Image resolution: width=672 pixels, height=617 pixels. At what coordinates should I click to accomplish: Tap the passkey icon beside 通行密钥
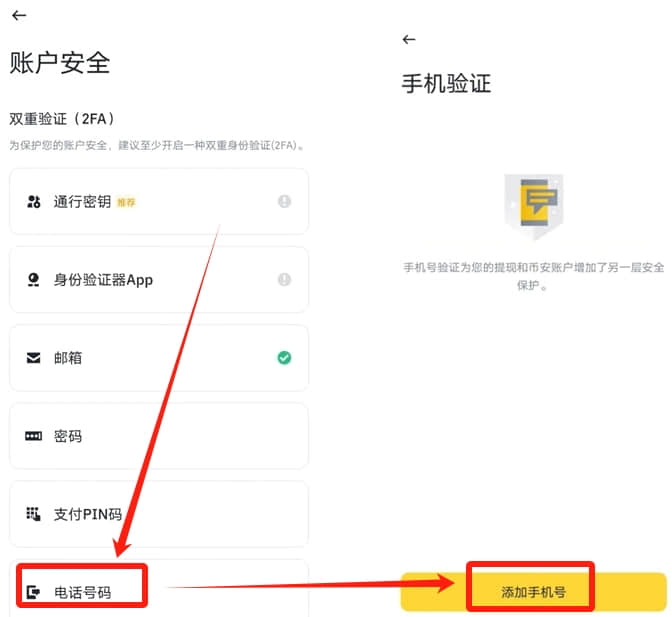pyautogui.click(x=33, y=201)
